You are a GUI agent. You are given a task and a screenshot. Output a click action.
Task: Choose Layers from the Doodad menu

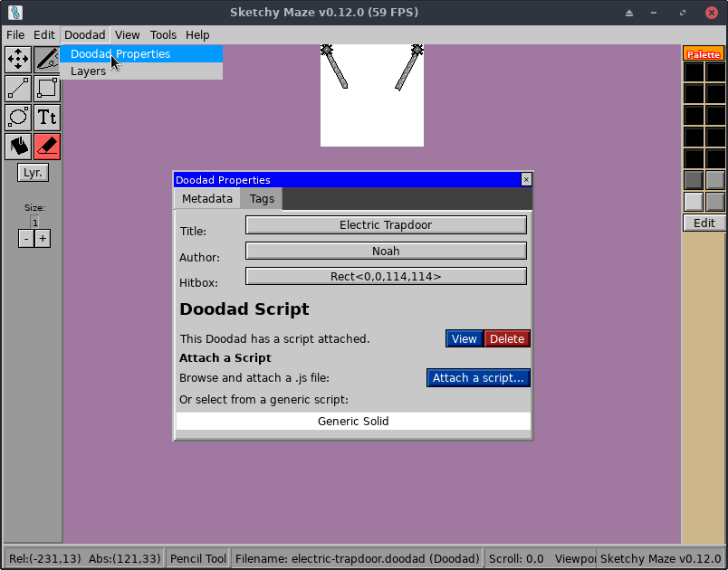coord(88,71)
